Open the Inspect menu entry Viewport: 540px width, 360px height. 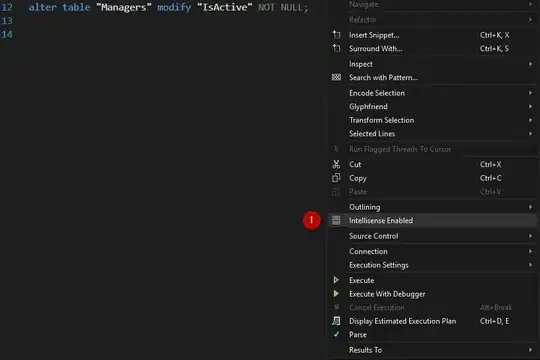[x=432, y=64]
